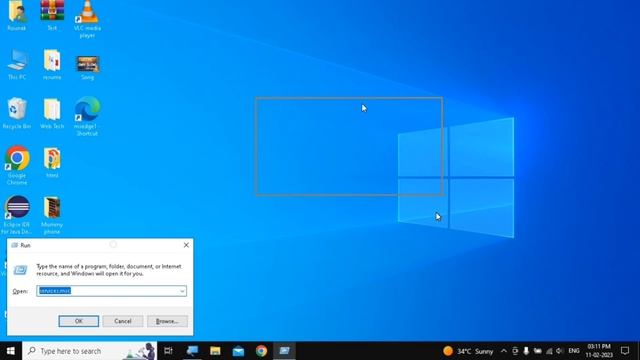The width and height of the screenshot is (640, 360).
Task: Click Browse... in the Run dialog
Action: coord(167,321)
